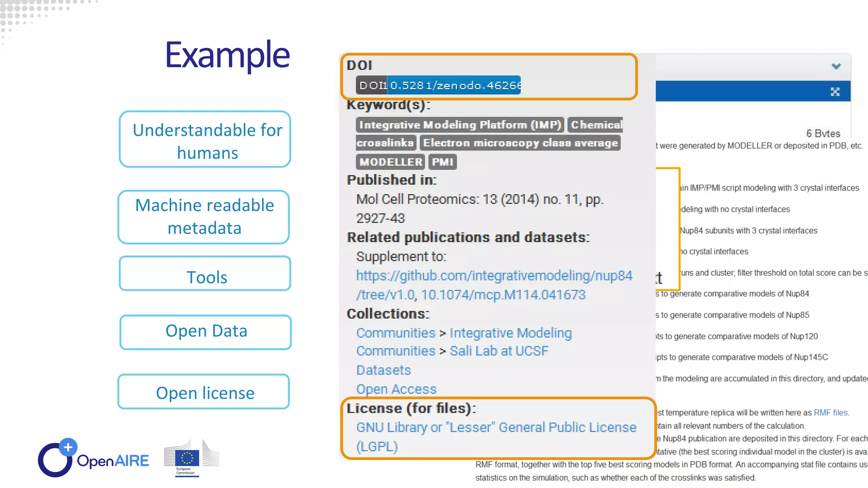Click the DOI badge 10.5281/zenodo.46266
Image resolution: width=868 pixels, height=488 pixels.
(x=438, y=85)
